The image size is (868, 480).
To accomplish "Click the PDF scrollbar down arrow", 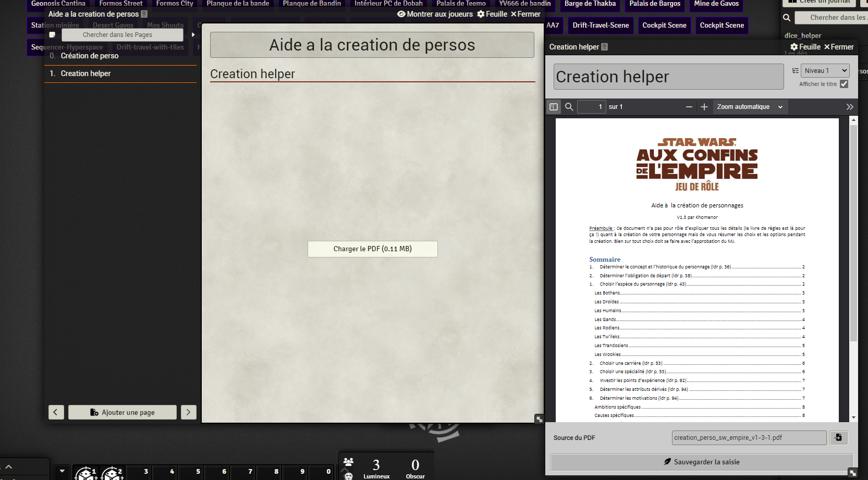I will (853, 417).
